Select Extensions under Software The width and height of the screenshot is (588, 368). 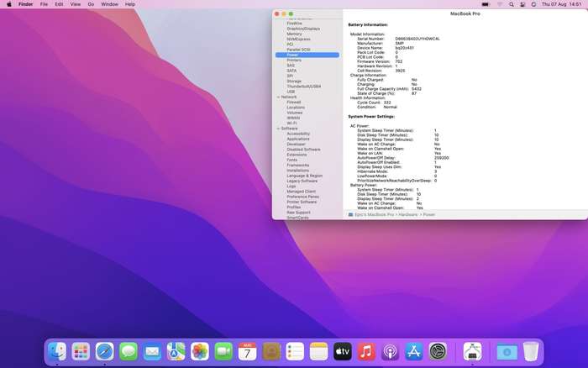[297, 155]
